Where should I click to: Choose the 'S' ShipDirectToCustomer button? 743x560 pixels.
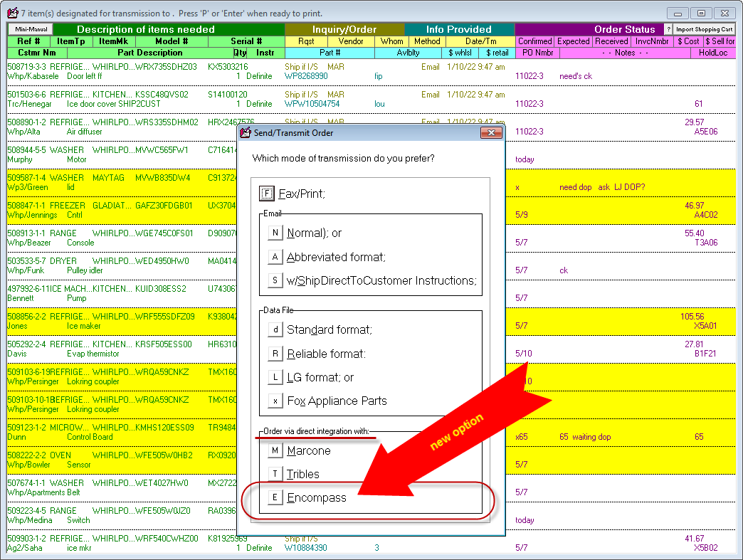pyautogui.click(x=275, y=280)
